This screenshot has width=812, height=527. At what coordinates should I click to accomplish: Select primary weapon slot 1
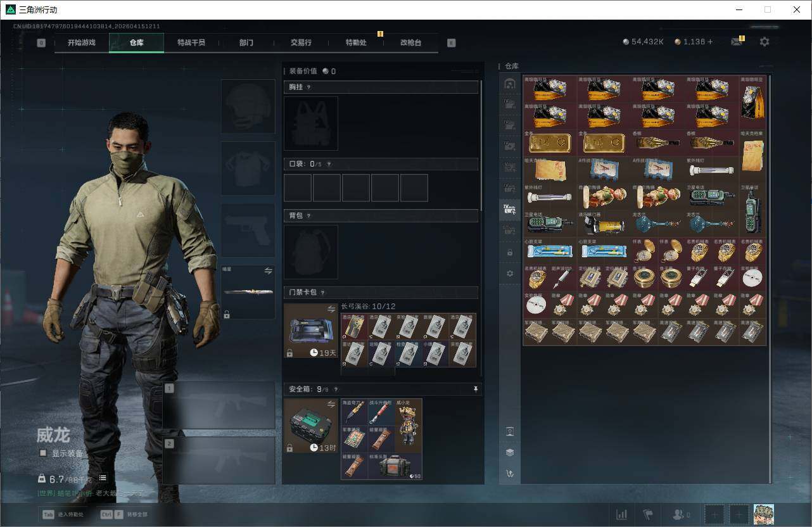[219, 406]
